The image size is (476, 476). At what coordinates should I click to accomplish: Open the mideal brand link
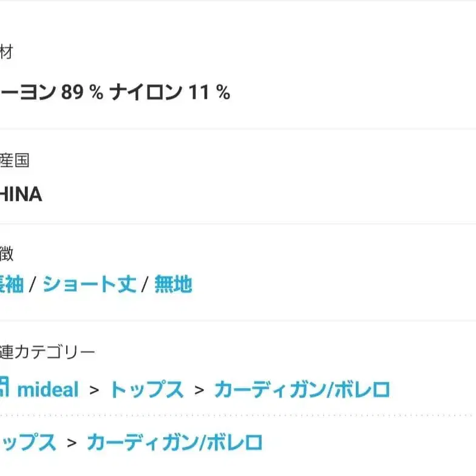[x=48, y=389]
